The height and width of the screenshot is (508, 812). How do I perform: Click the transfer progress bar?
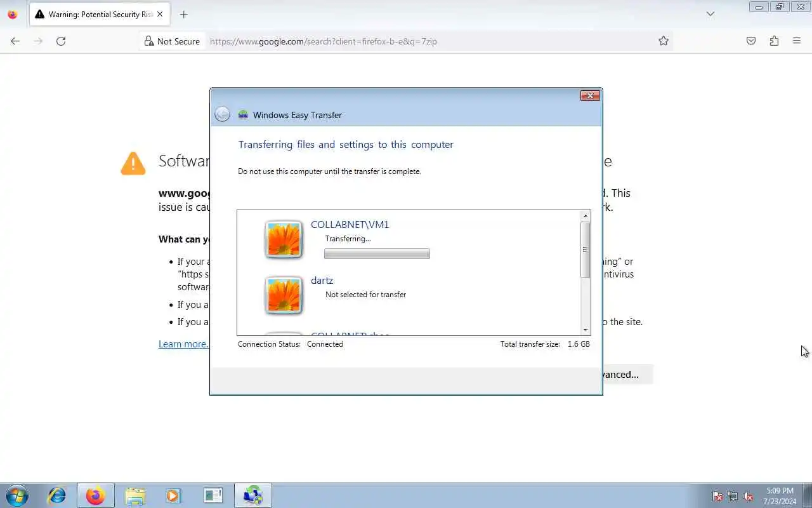tap(377, 254)
